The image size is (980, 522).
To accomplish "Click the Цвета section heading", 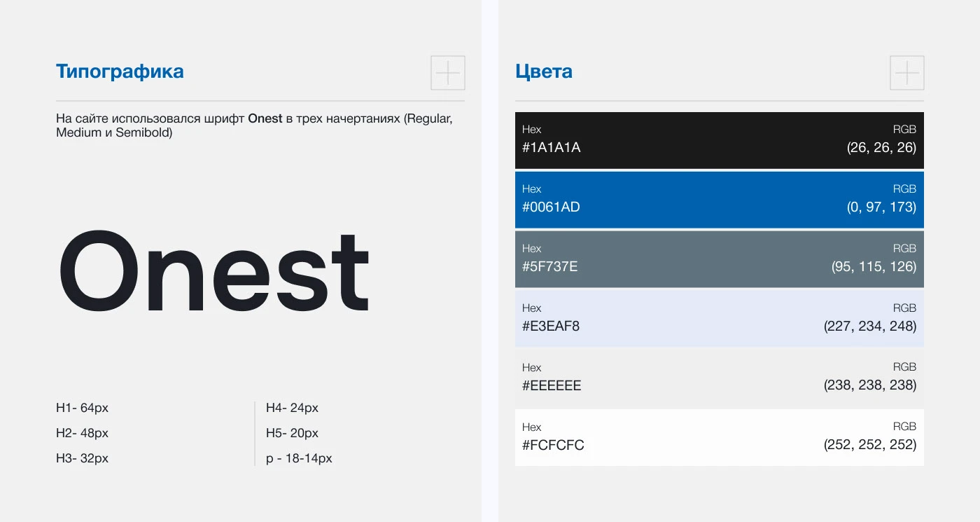I will (x=544, y=71).
